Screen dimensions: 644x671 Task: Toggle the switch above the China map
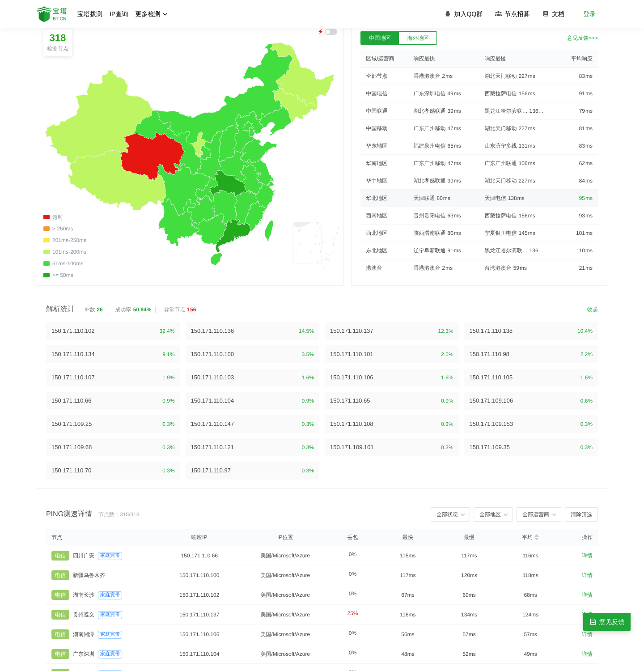click(331, 32)
